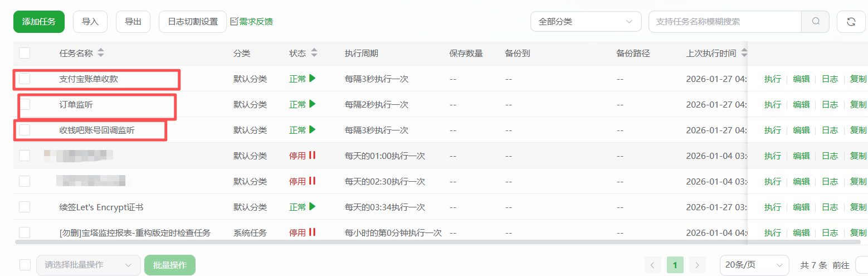Viewport: 868px width, 276px height.
Task: Sort by 任务名称 column arrows
Action: pos(101,54)
